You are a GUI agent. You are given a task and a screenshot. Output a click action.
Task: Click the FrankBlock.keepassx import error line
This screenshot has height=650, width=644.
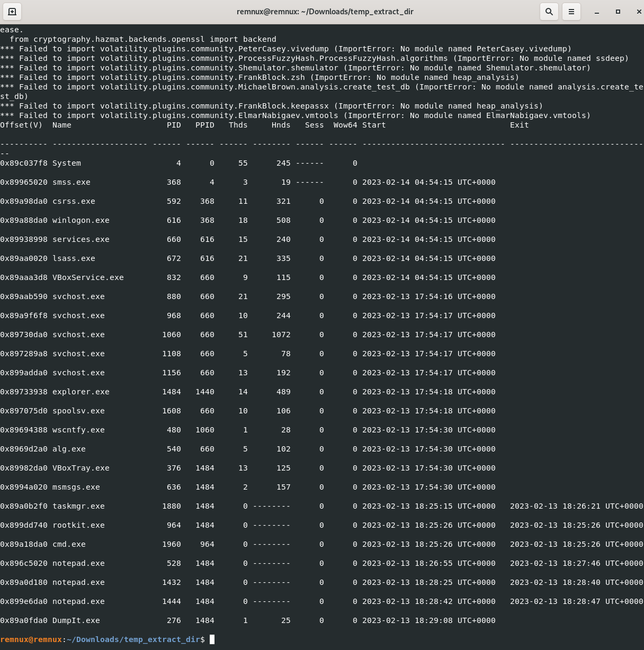(x=272, y=106)
